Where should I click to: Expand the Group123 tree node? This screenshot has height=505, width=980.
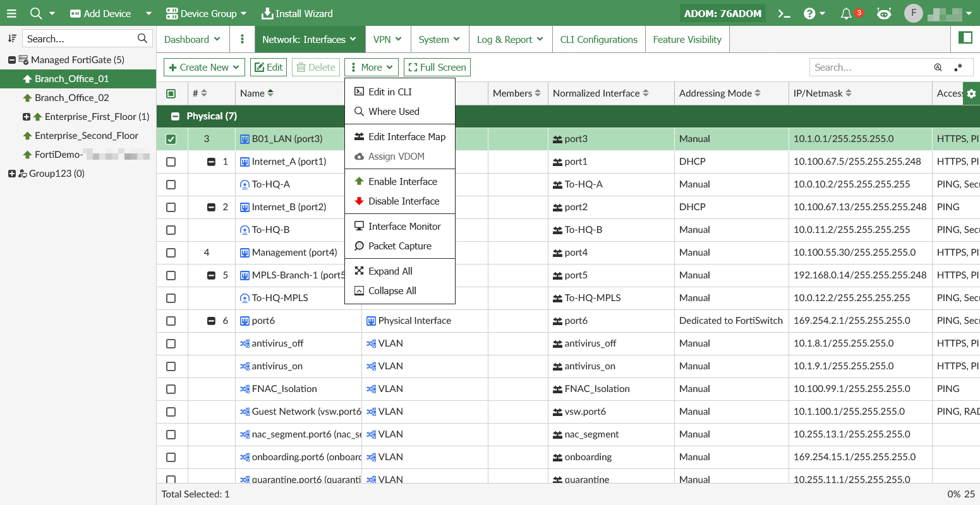click(11, 174)
